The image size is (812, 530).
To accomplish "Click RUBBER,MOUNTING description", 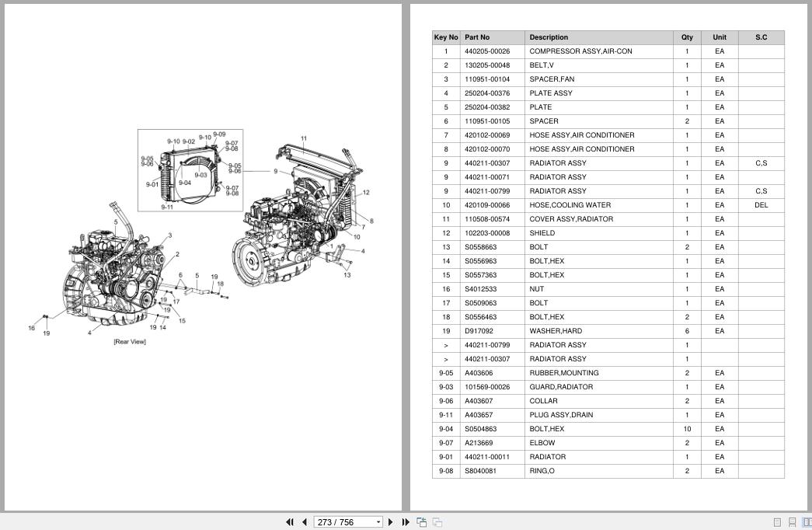I will (564, 373).
